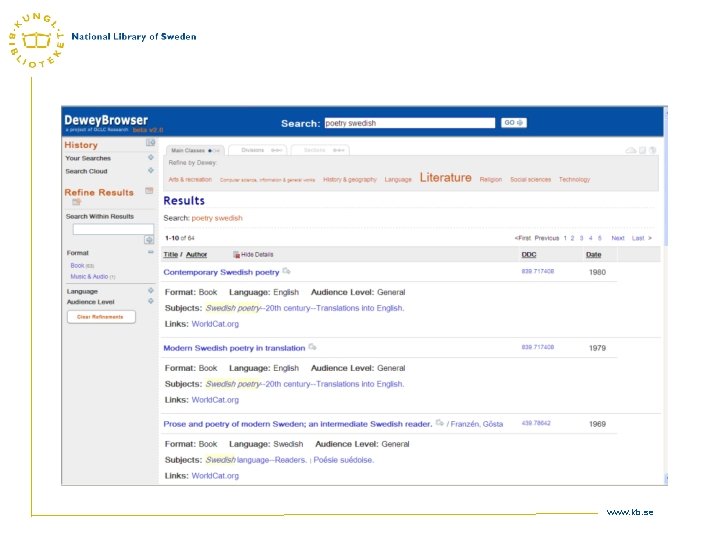Click the Hide Details icon

click(x=236, y=254)
